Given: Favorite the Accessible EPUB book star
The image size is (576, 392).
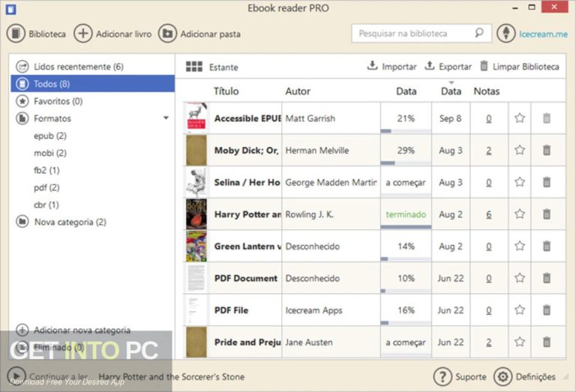Looking at the screenshot, I should pyautogui.click(x=520, y=118).
